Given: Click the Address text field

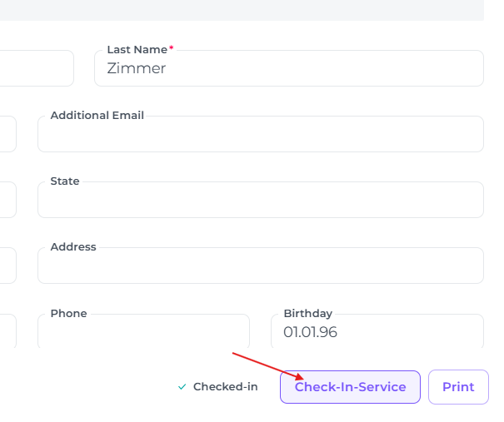Looking at the screenshot, I should tap(260, 267).
